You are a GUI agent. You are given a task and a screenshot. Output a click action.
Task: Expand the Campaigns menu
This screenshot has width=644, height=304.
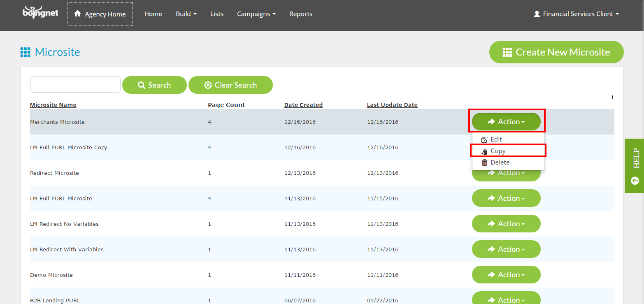[256, 14]
